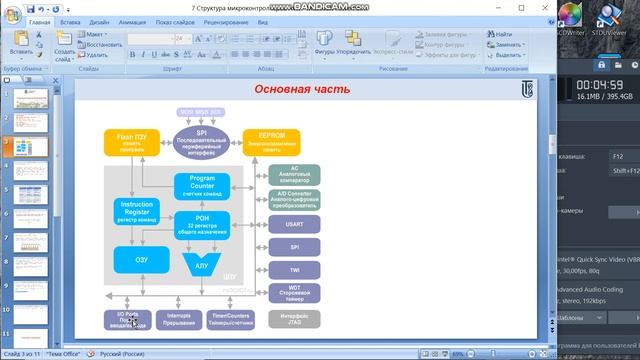Image resolution: width=640 pixels, height=360 pixels.
Task: Customize quick access toolbar dropdown arrow
Action: [68, 9]
